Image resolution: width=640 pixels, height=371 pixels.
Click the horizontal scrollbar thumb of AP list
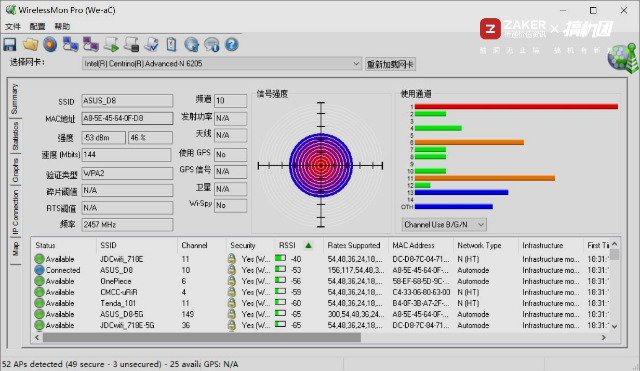tap(202, 338)
